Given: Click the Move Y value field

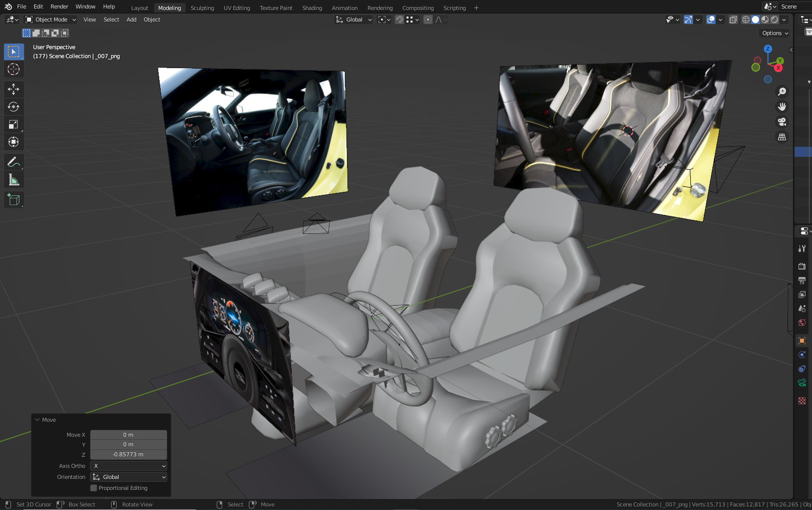Looking at the screenshot, I should pyautogui.click(x=129, y=444).
